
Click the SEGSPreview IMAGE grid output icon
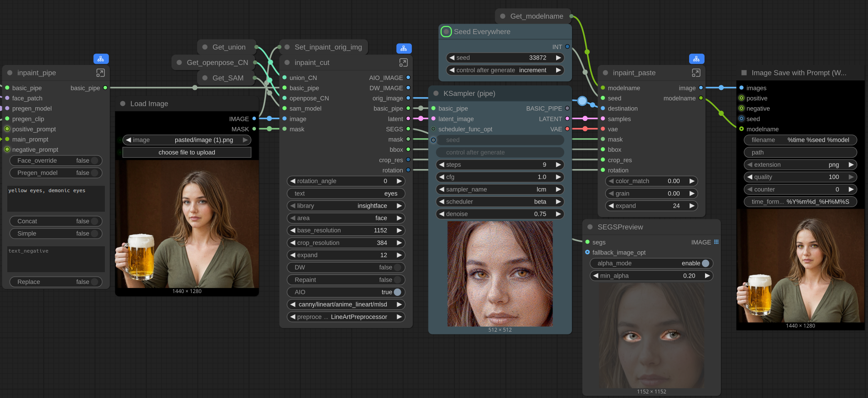click(716, 242)
